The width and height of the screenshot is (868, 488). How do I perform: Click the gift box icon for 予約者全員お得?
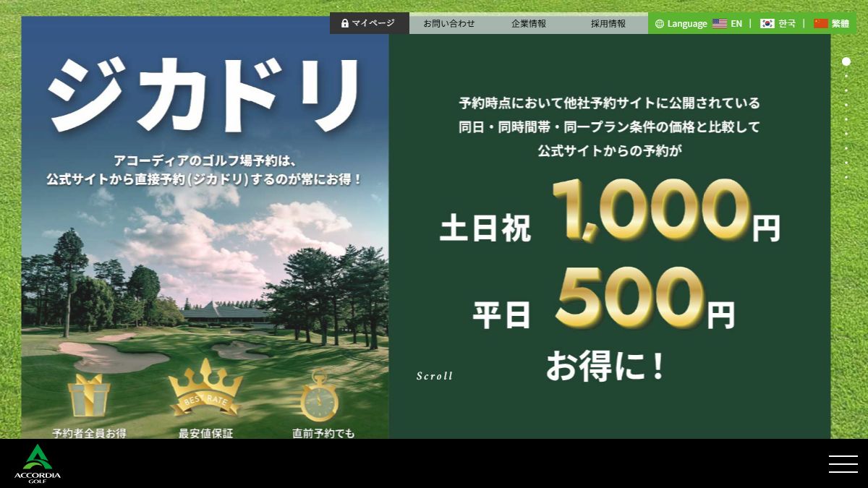[x=89, y=395]
